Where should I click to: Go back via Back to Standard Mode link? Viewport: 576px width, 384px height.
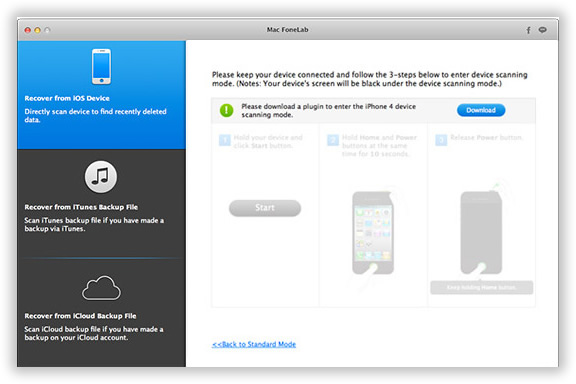click(x=254, y=344)
